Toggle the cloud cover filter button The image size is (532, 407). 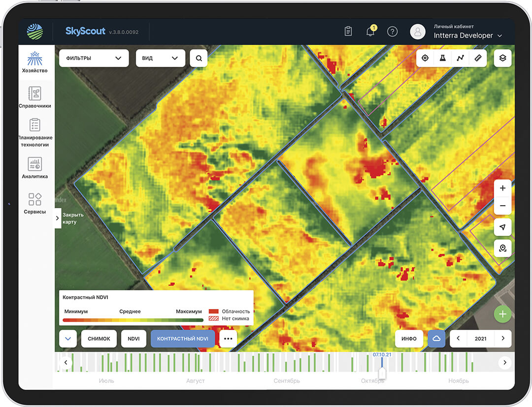tap(436, 339)
